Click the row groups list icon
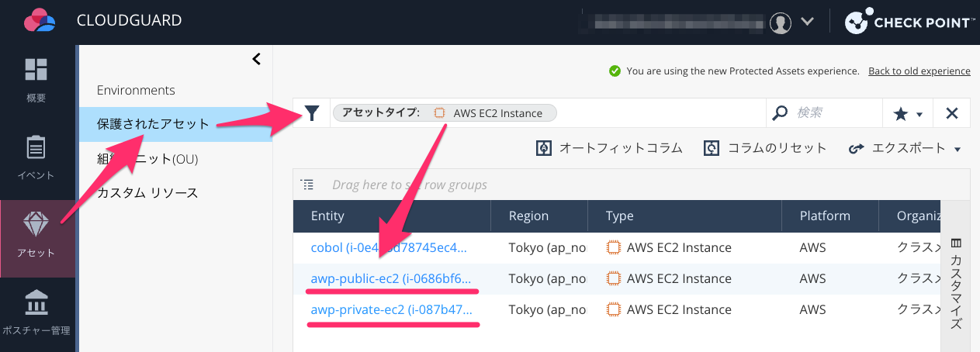The width and height of the screenshot is (980, 352). point(308,185)
